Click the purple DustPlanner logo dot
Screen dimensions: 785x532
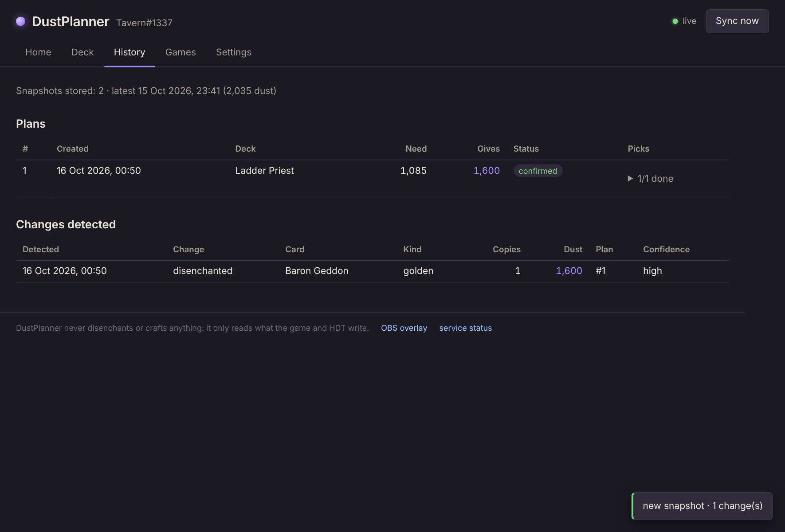(x=20, y=21)
